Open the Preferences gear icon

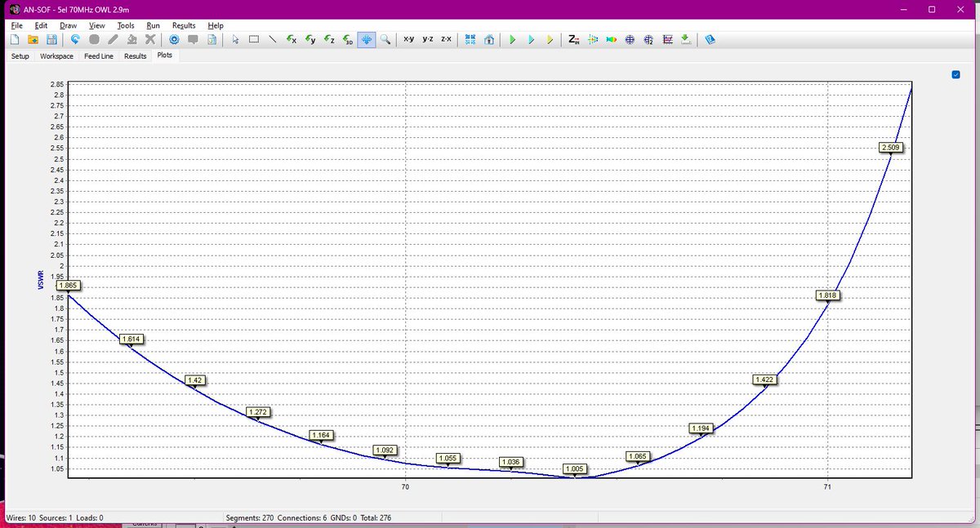click(x=173, y=38)
